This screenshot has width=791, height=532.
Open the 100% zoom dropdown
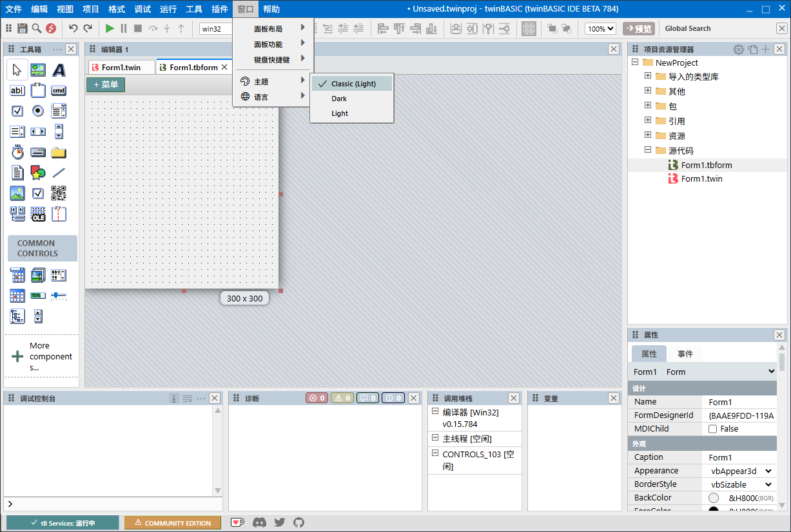[x=600, y=28]
